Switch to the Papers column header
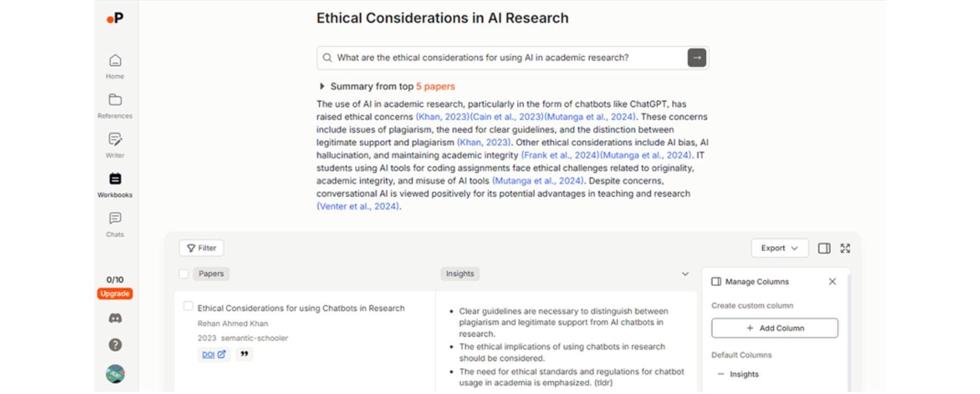980x394 pixels. pyautogui.click(x=211, y=273)
